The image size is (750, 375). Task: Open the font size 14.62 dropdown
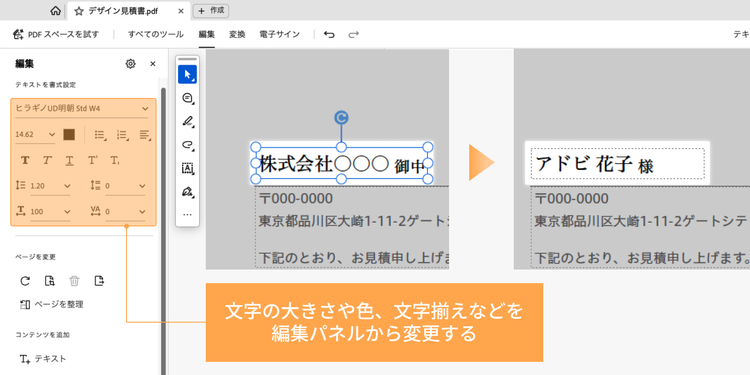[35, 135]
